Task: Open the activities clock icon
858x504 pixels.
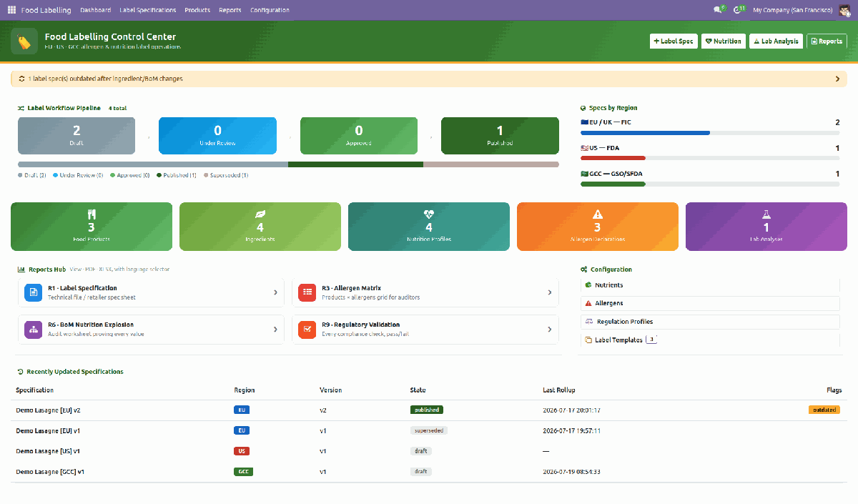Action: tap(739, 10)
